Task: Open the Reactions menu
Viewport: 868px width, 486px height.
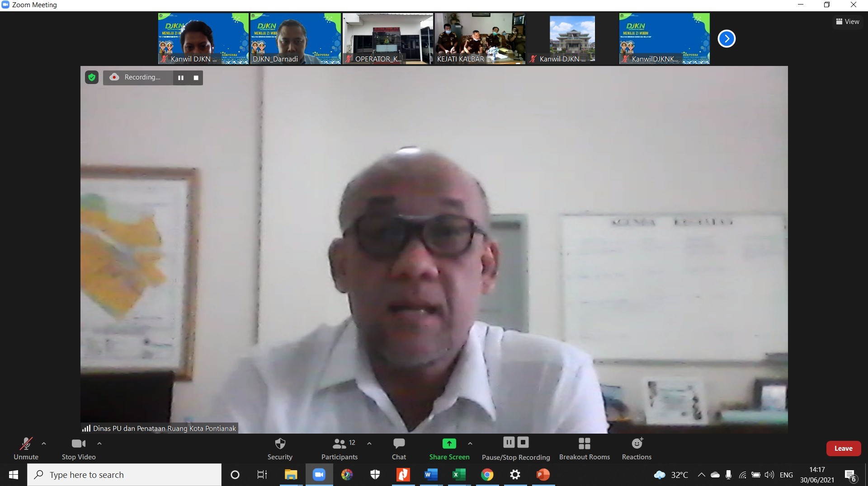Action: [637, 449]
